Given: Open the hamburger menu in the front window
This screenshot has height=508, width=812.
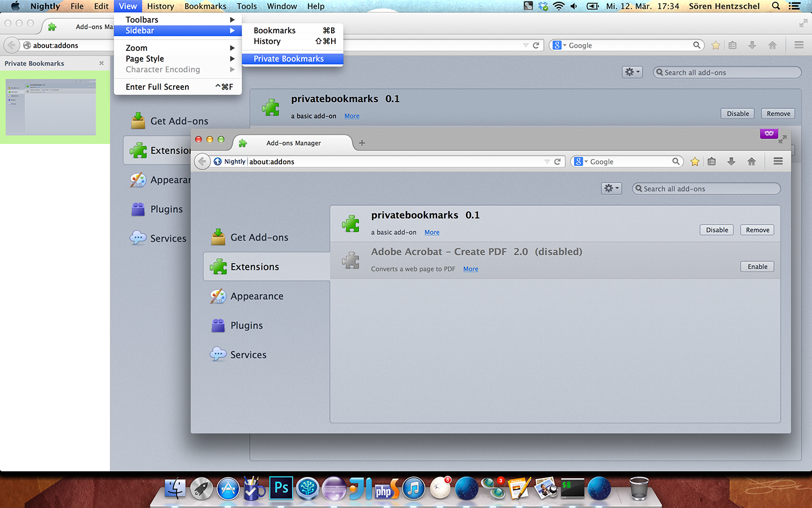Looking at the screenshot, I should pos(778,161).
